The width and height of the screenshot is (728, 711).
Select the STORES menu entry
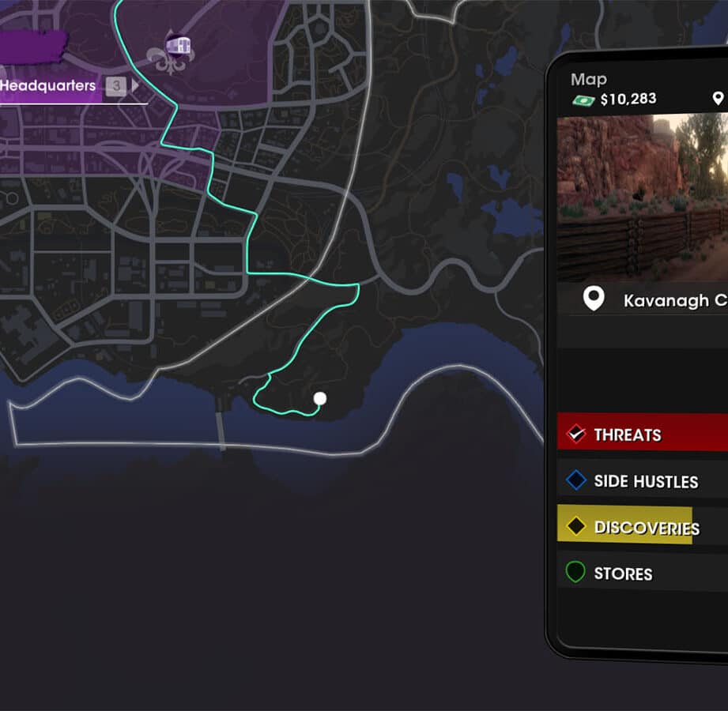click(x=623, y=574)
